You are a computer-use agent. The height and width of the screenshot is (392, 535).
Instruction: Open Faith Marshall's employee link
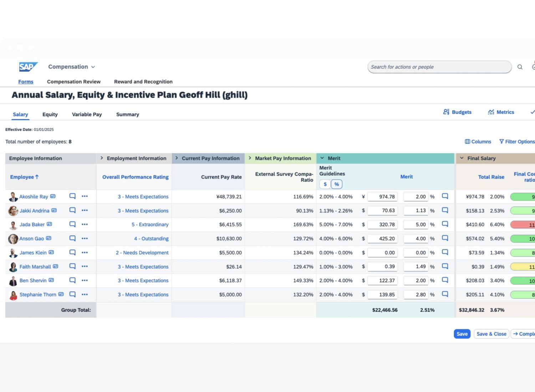tap(35, 267)
